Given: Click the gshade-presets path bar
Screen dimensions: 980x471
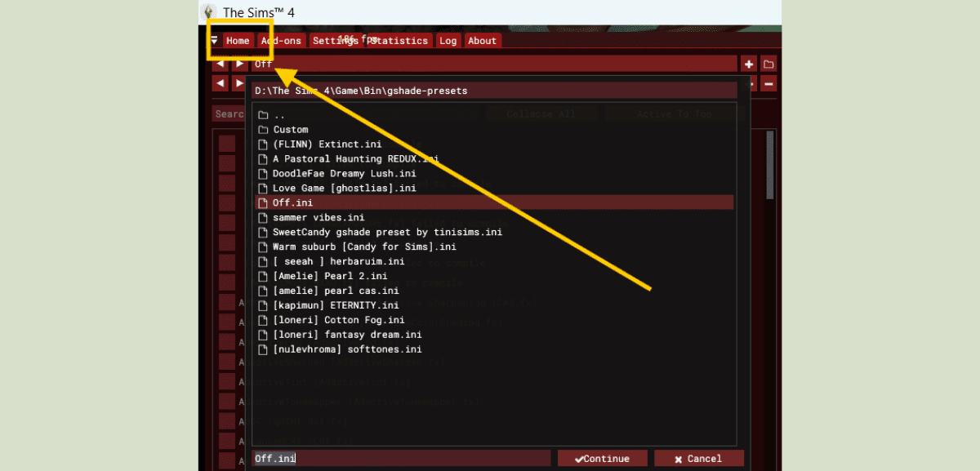Looking at the screenshot, I should pyautogui.click(x=494, y=91).
